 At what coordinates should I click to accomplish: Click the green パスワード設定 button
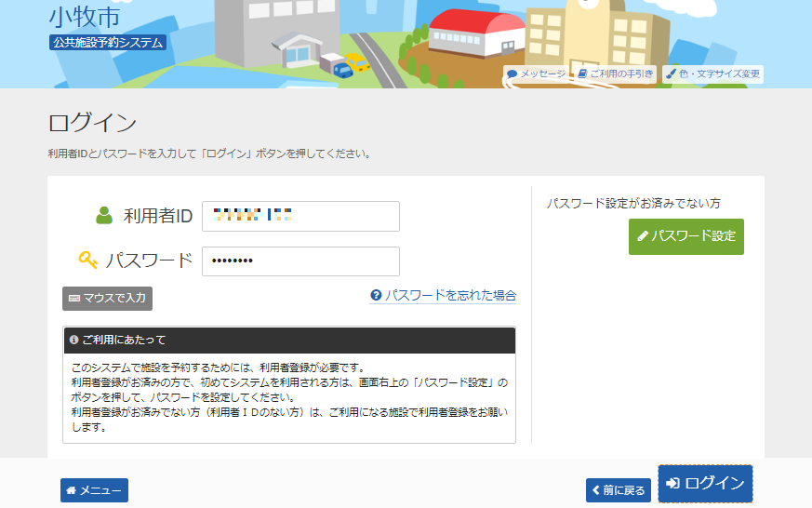point(686,236)
